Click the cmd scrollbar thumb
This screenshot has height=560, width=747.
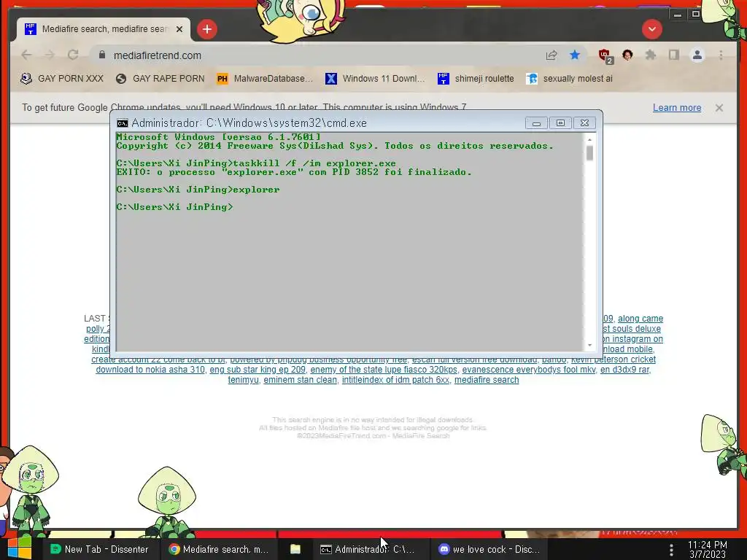tap(589, 153)
